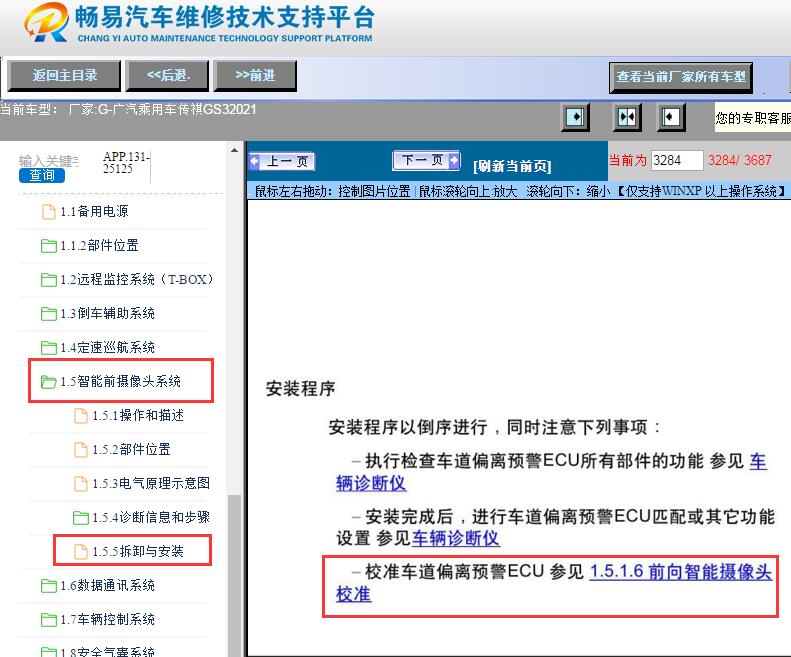The width and height of the screenshot is (791, 657).
Task: Open document 1.5.2部件位置
Action: [x=131, y=449]
